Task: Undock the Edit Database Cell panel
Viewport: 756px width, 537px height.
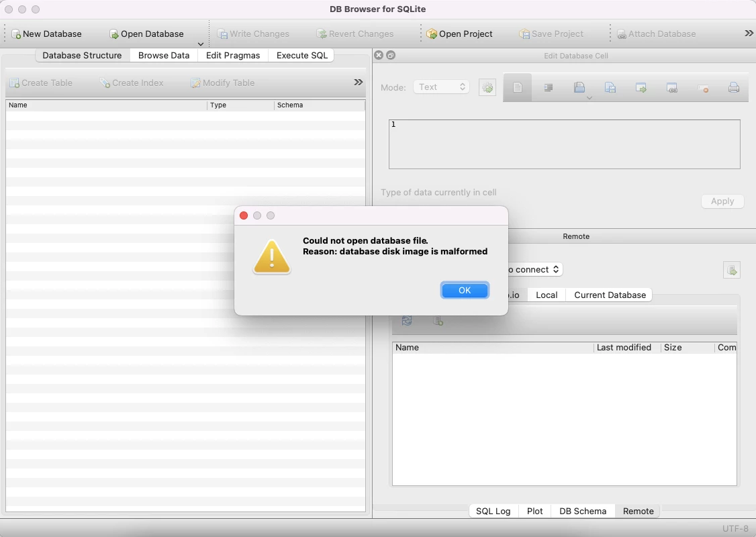Action: click(x=391, y=55)
